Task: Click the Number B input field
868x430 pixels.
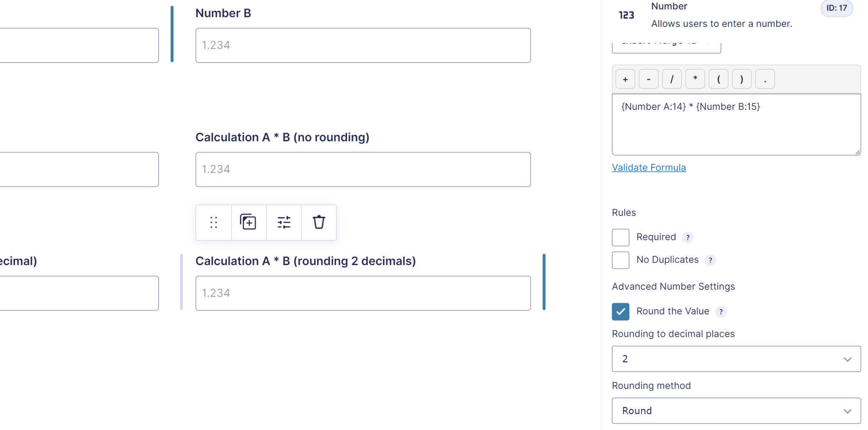Action: pyautogui.click(x=363, y=45)
